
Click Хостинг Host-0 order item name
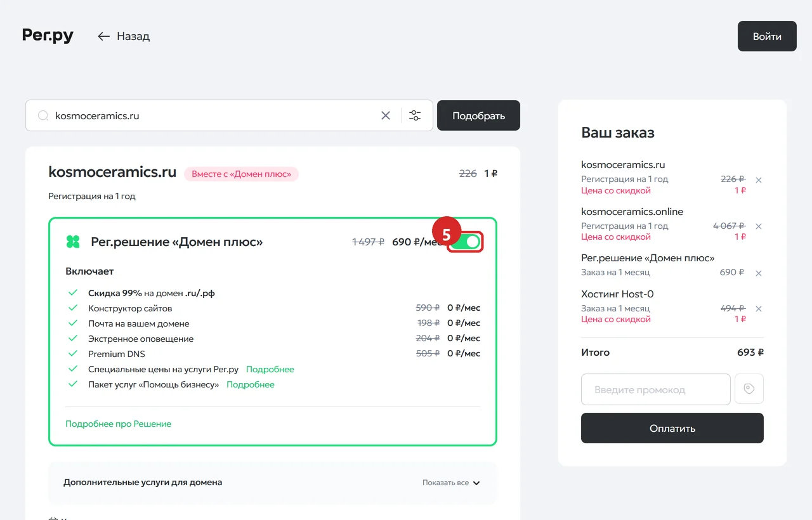coord(617,294)
